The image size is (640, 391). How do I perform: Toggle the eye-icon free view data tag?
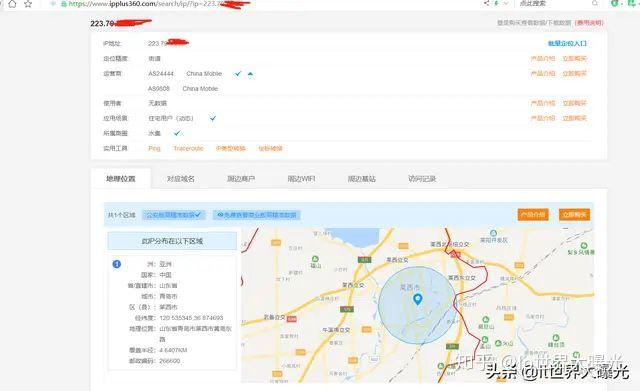click(257, 215)
